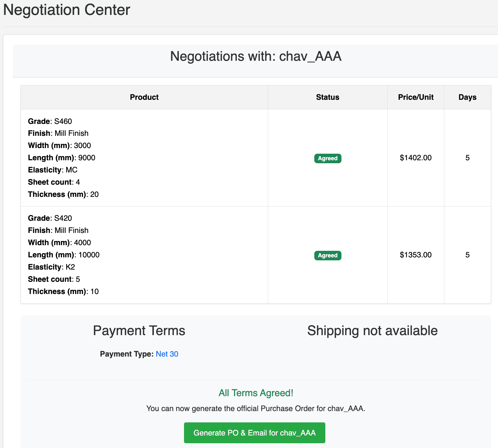Screen dimensions: 498x448
Task: Select the Status column header
Action: 327,97
